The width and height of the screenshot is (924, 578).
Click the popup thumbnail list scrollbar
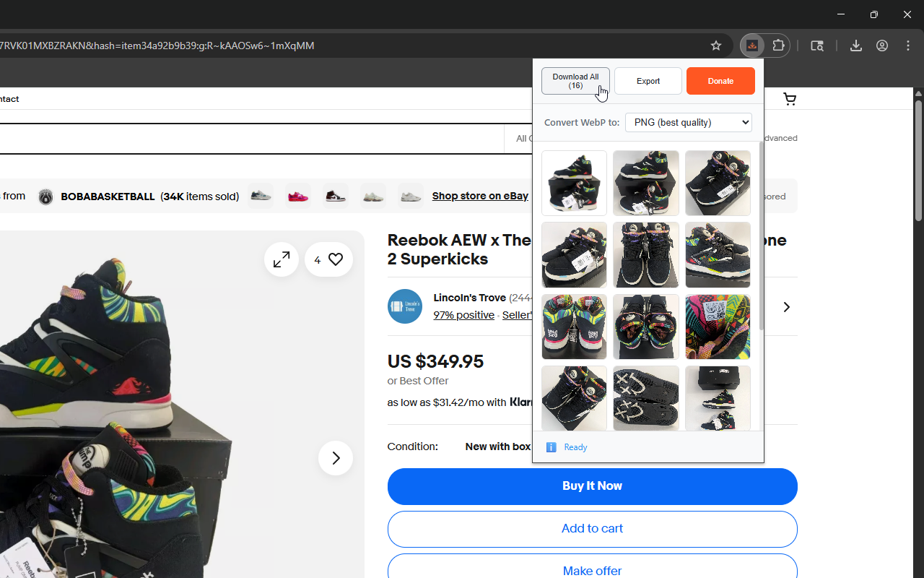coord(760,235)
